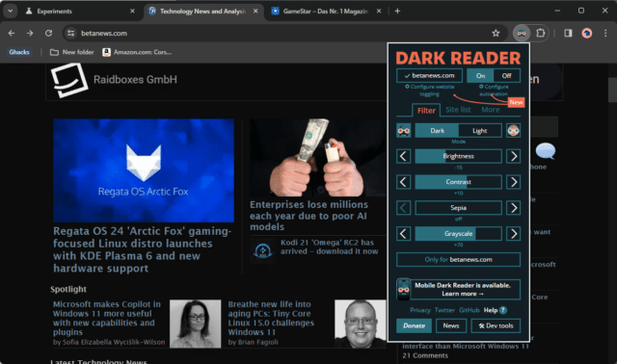617x364 pixels.
Task: Increase Brightness with the right arrow
Action: pyautogui.click(x=514, y=156)
